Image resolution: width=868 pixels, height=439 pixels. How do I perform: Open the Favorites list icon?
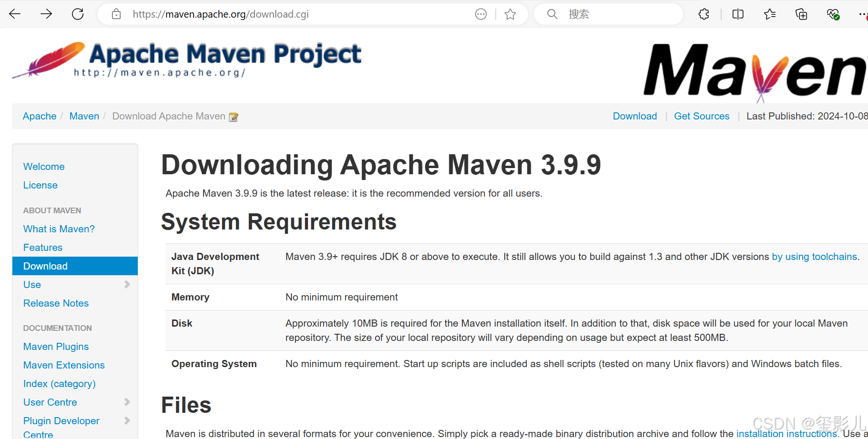(770, 14)
